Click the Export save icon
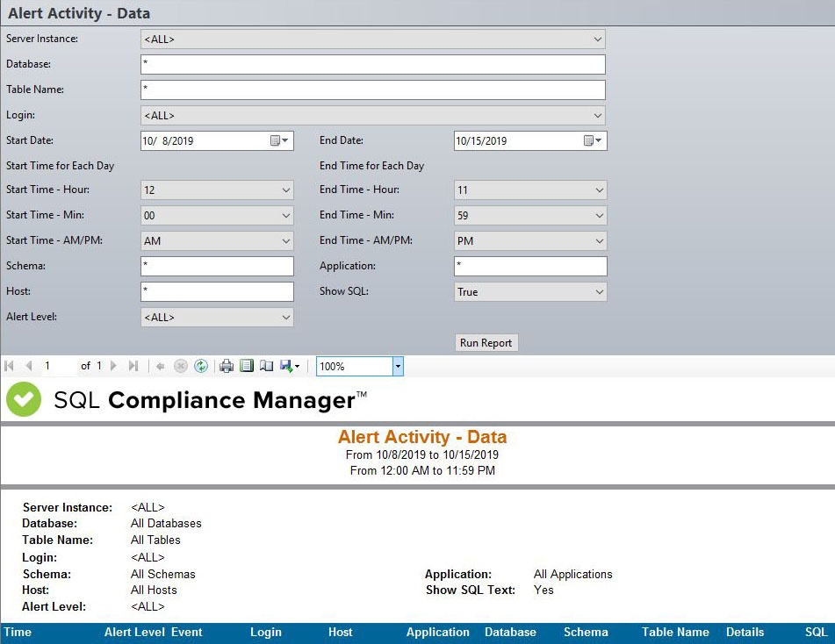The width and height of the screenshot is (835, 644). pyautogui.click(x=287, y=367)
